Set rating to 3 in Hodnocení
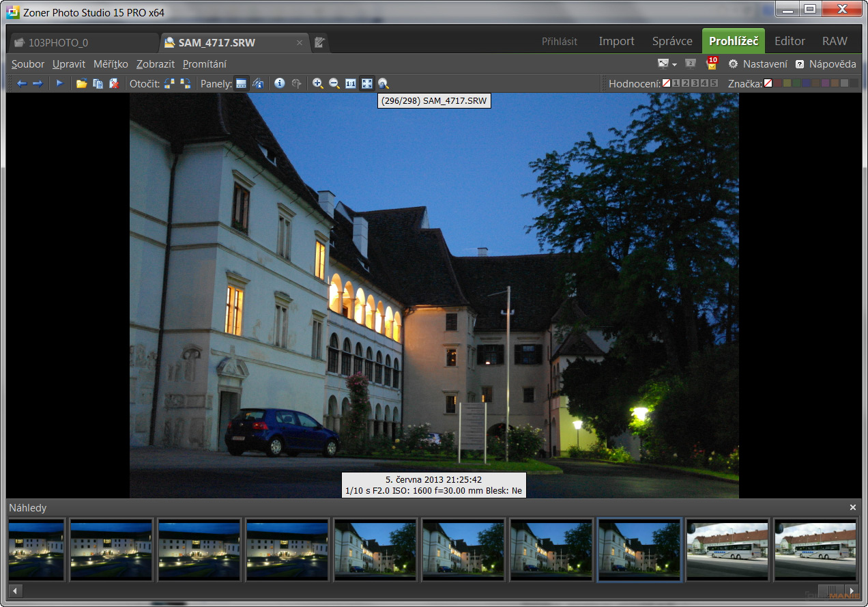Screen dimensions: 868x607 click(x=695, y=83)
